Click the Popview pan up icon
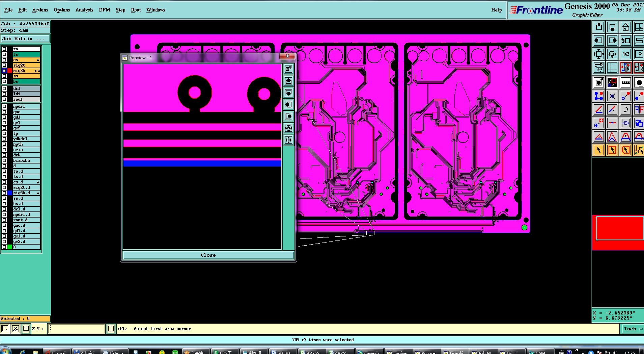644x354 pixels. (288, 81)
